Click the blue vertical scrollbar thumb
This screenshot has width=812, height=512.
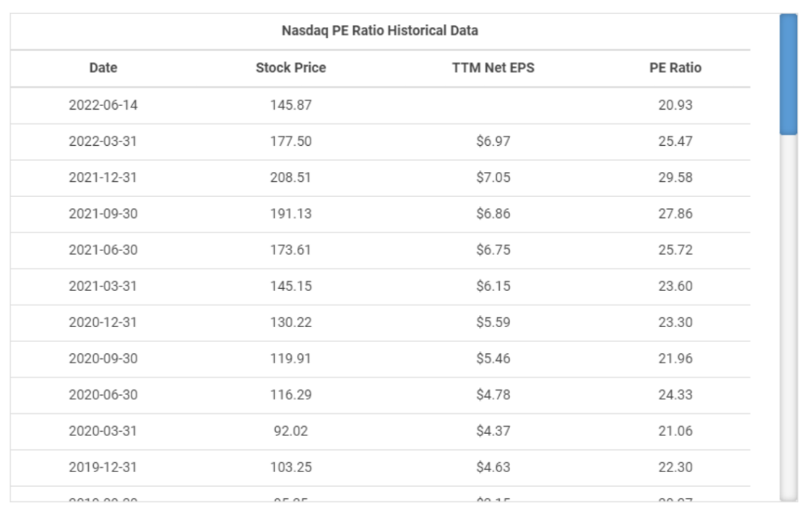point(788,74)
